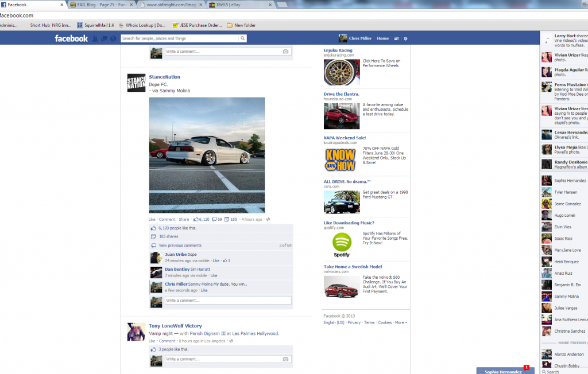Image resolution: width=588 pixels, height=374 pixels.
Task: Open chat with Hugo Lomeli in sidebar
Action: [x=564, y=216]
